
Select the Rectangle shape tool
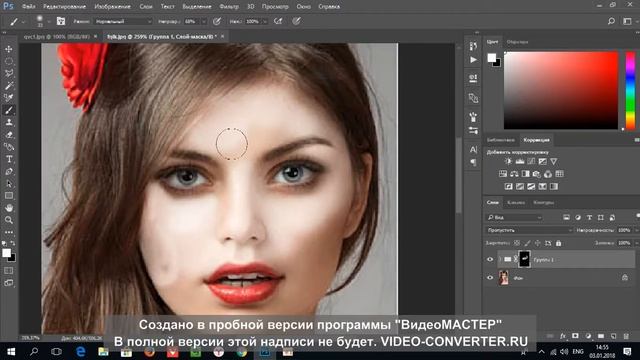click(x=9, y=196)
